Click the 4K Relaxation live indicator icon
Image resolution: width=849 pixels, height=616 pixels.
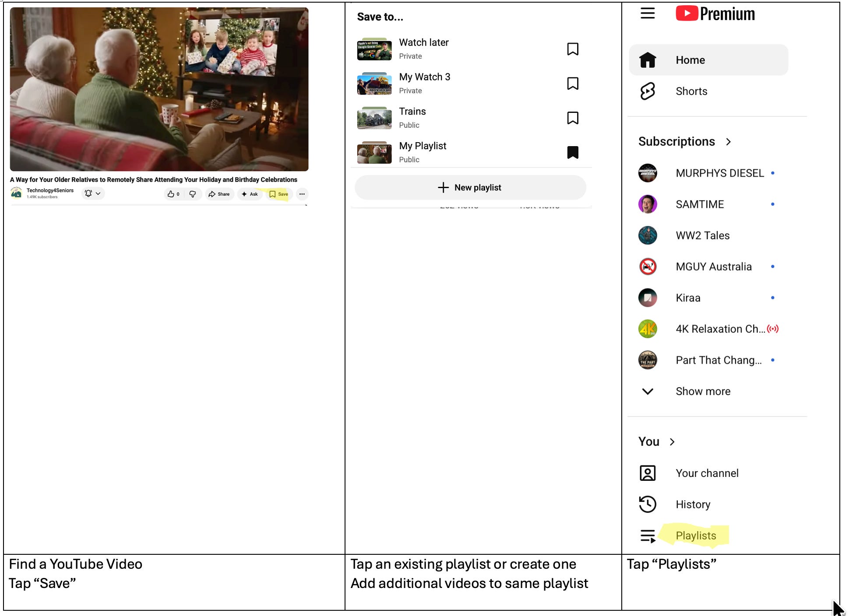pyautogui.click(x=773, y=329)
